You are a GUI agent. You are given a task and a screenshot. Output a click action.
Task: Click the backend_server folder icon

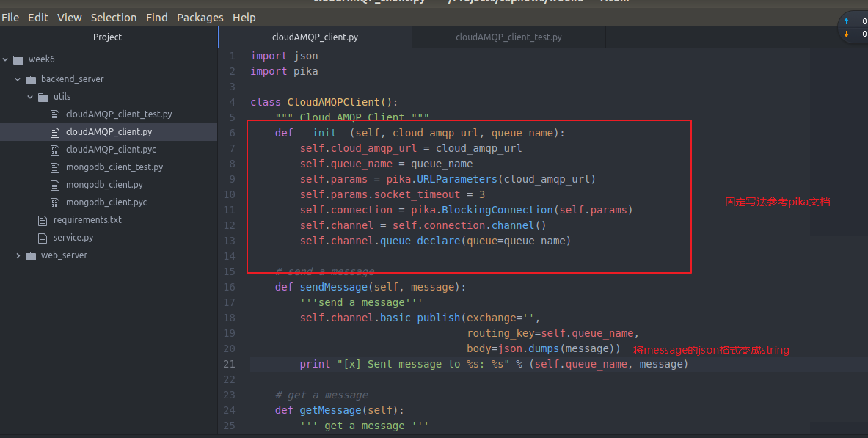(31, 80)
